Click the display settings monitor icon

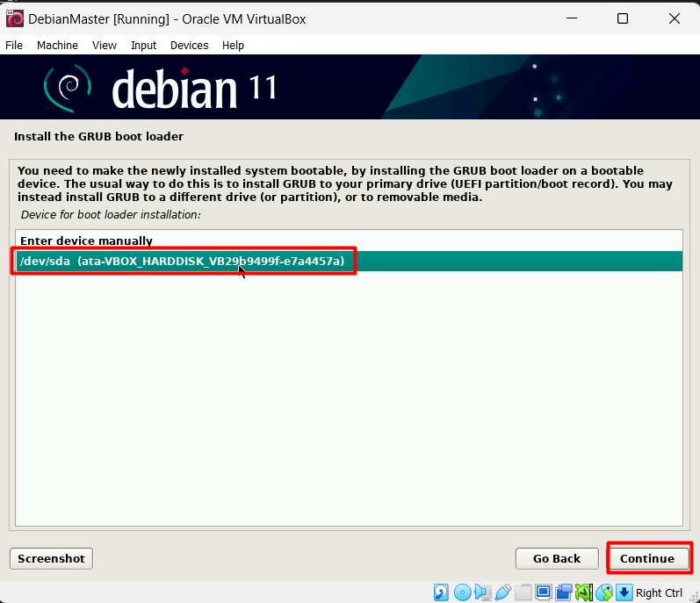click(544, 592)
